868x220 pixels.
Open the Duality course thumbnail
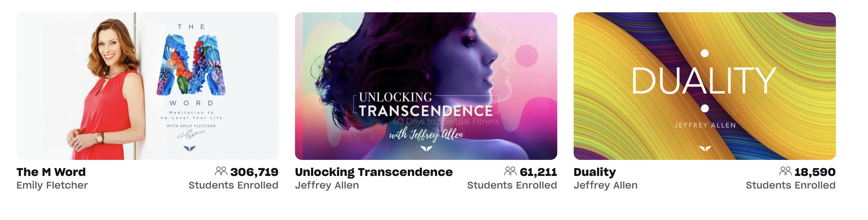(x=704, y=86)
